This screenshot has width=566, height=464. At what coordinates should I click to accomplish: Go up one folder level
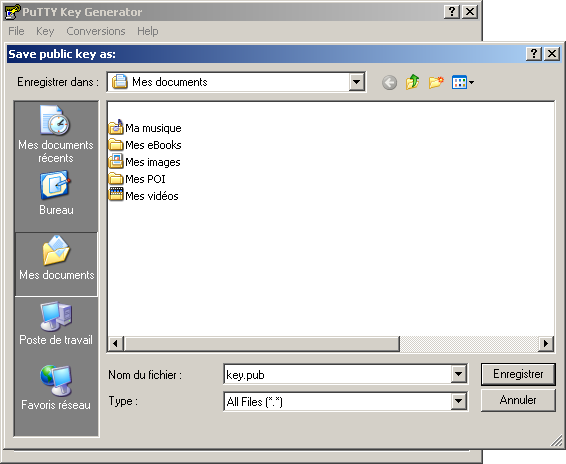point(412,82)
